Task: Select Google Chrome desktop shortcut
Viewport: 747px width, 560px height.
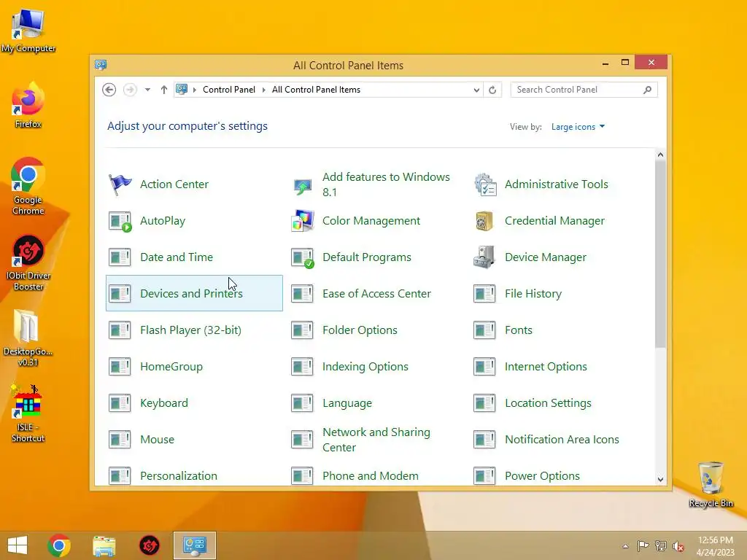Action: click(28, 186)
